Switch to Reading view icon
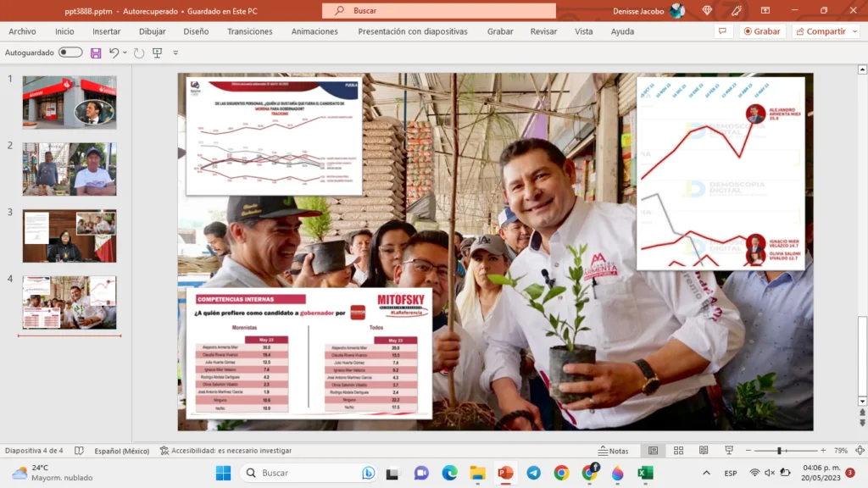This screenshot has width=868, height=488. 704,451
